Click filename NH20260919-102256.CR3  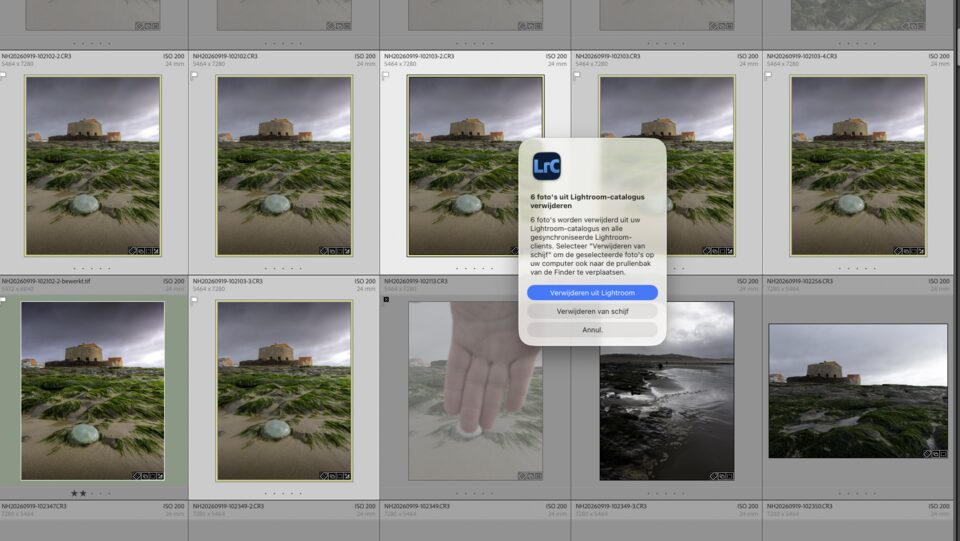(800, 281)
